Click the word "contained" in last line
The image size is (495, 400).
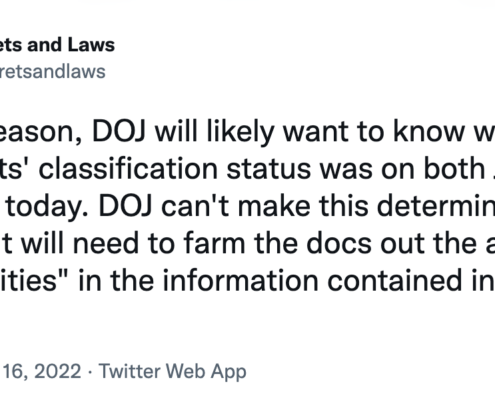pos(399,281)
